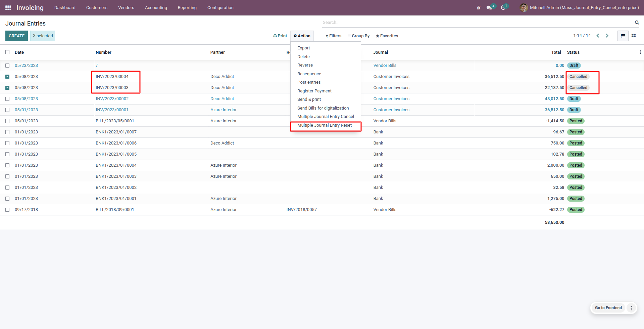Switch to kanban view
The width and height of the screenshot is (644, 329).
pyautogui.click(x=634, y=36)
